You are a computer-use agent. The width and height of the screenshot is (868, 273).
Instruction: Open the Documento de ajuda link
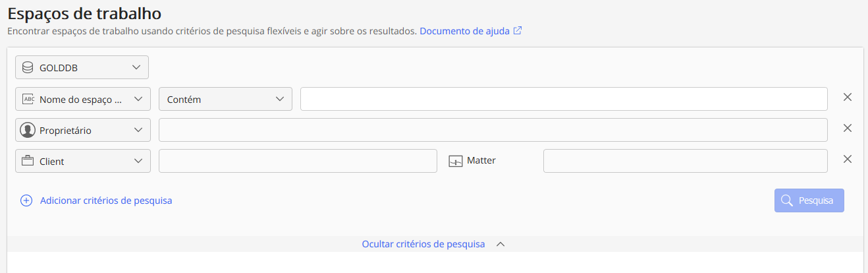464,31
